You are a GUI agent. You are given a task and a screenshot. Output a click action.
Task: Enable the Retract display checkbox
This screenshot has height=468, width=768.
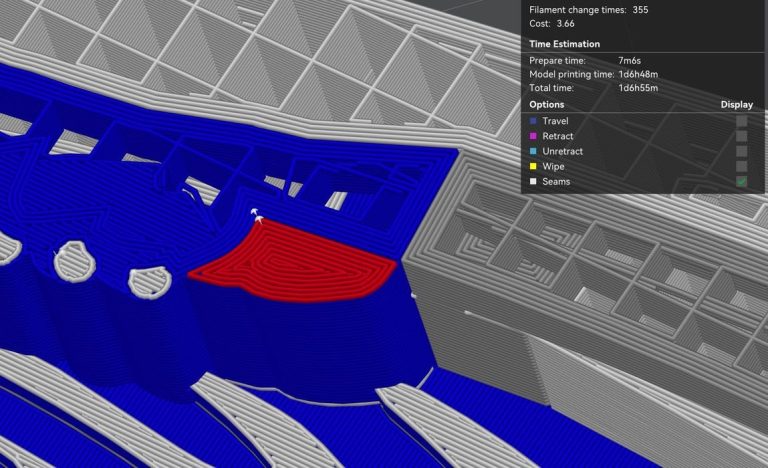pos(741,136)
